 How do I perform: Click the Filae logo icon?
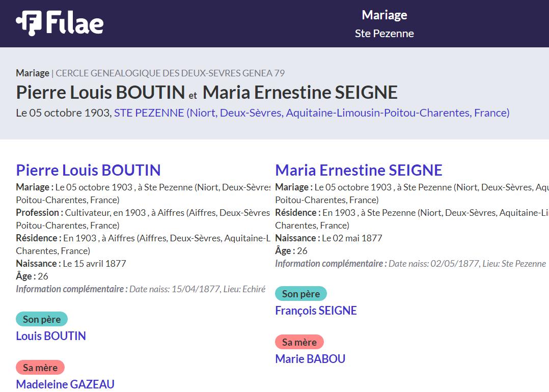[29, 23]
